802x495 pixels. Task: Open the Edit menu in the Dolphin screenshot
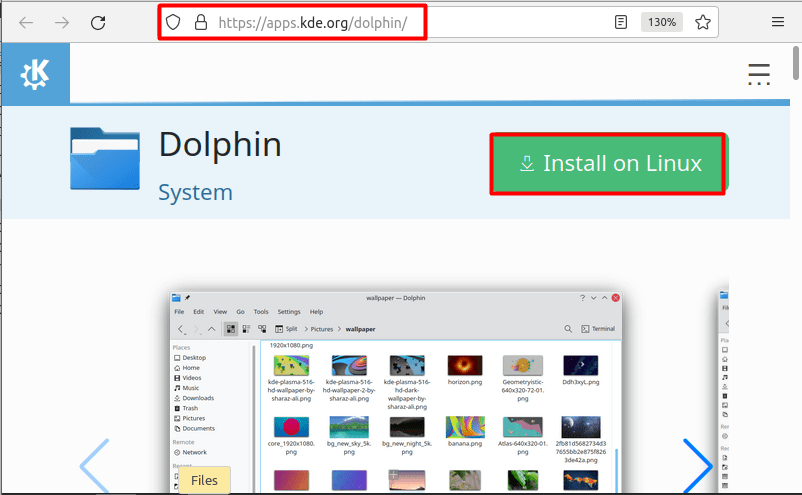pos(198,311)
